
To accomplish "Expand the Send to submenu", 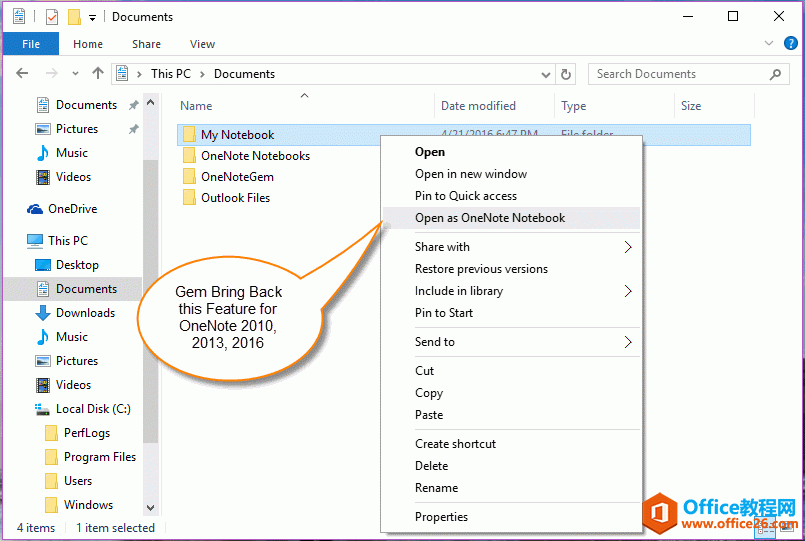I will coord(511,342).
